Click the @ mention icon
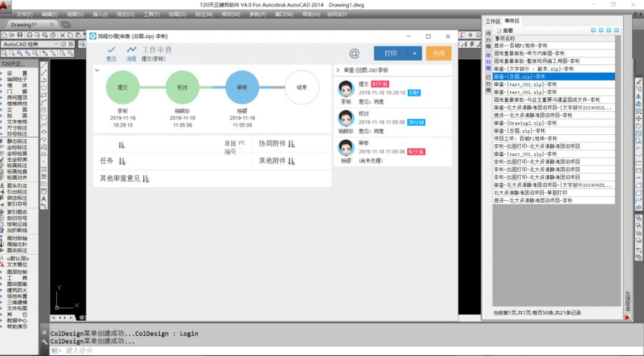 point(354,54)
